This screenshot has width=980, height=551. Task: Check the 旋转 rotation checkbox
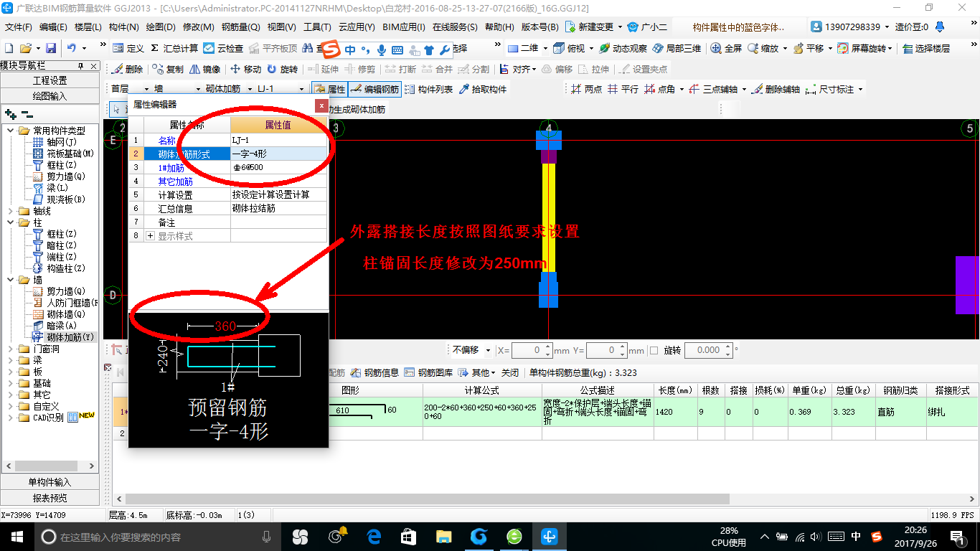tap(654, 350)
